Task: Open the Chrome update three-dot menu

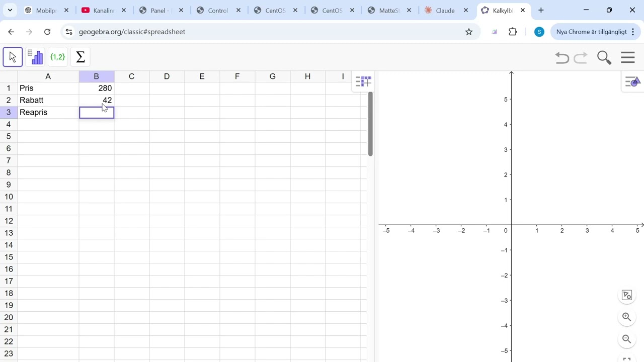Action: pyautogui.click(x=633, y=32)
